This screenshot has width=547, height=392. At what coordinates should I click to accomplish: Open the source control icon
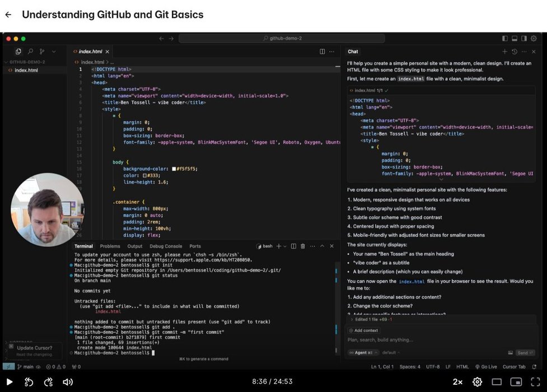click(x=42, y=52)
